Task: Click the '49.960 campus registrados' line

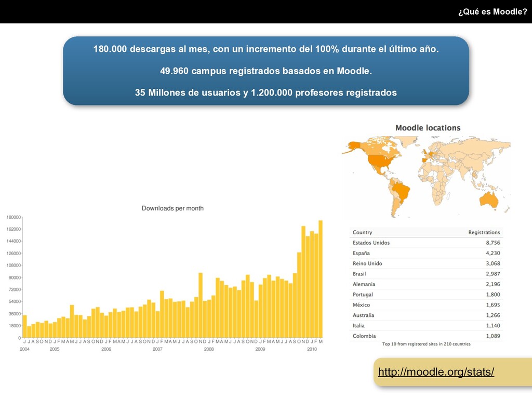Action: click(x=266, y=71)
